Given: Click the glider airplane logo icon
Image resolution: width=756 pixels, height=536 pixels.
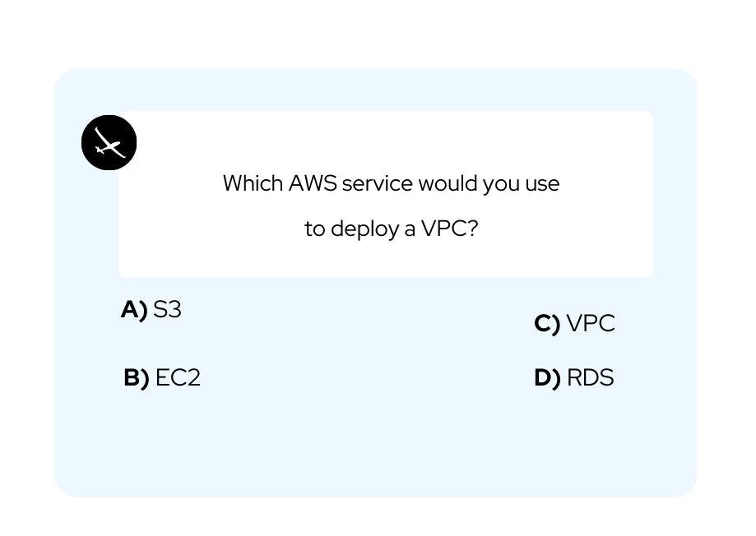Looking at the screenshot, I should 109,143.
